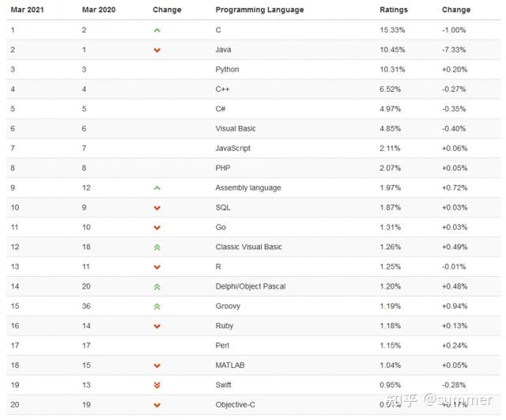The width and height of the screenshot is (506, 420).
Task: Click the green arrow next to Assembly language
Action: pos(157,188)
